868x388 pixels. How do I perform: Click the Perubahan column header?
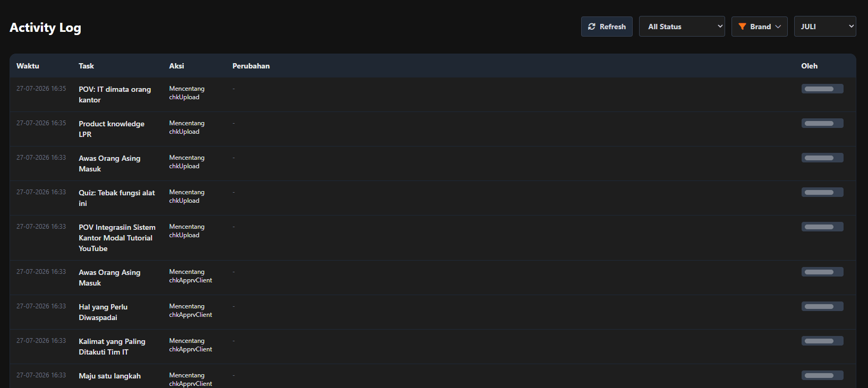click(251, 66)
